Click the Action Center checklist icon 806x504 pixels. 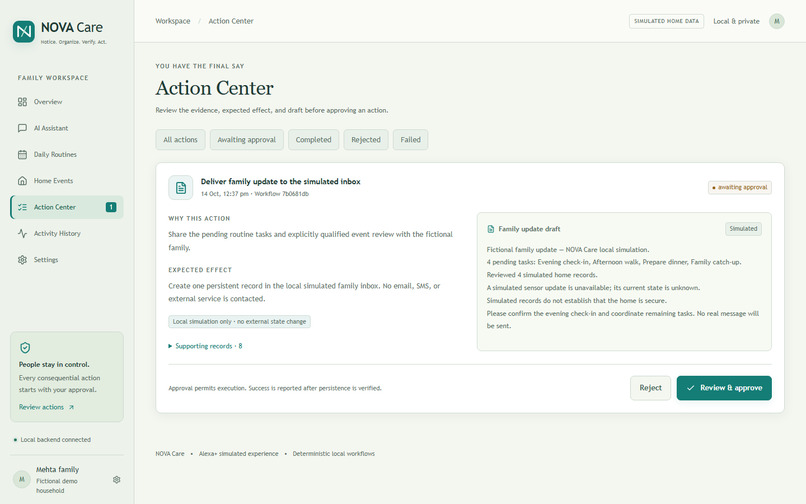pos(22,207)
